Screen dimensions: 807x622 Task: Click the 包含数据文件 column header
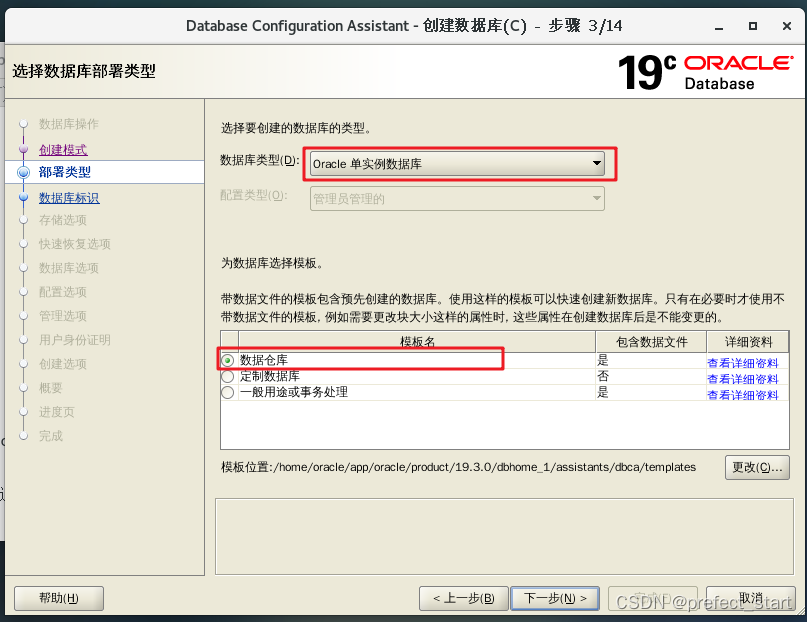click(x=652, y=342)
